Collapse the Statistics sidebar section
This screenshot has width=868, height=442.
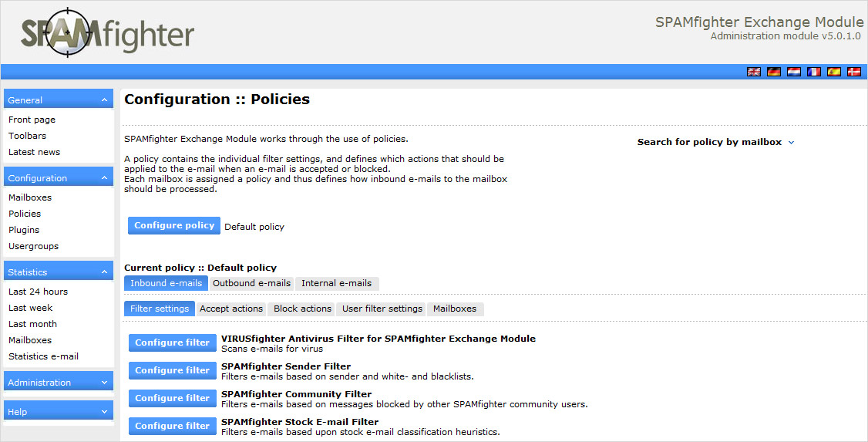point(58,272)
